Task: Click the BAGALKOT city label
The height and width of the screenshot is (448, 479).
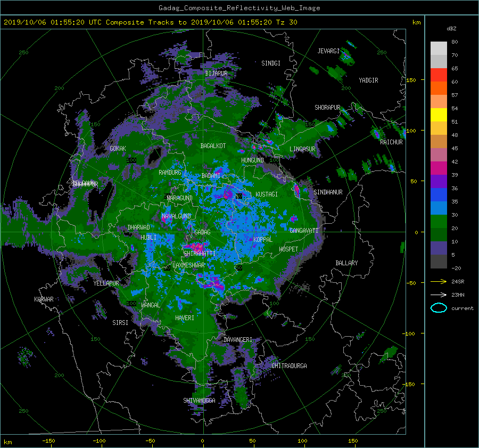Action: [213, 146]
